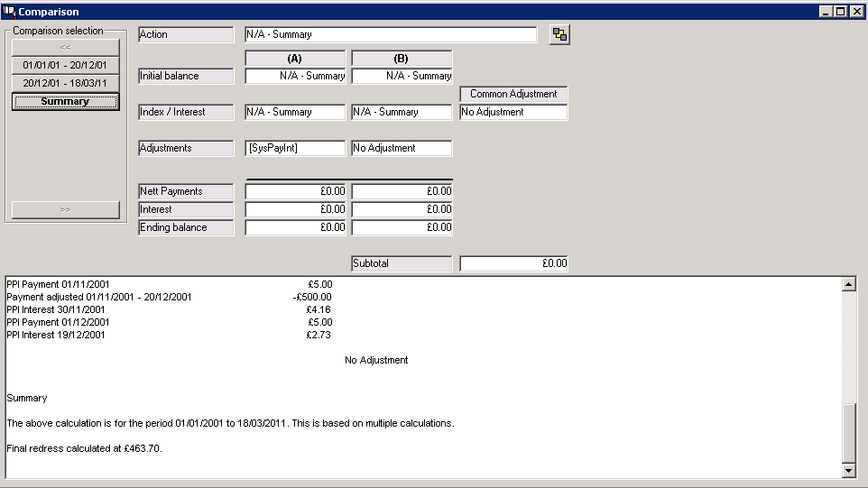Image resolution: width=868 pixels, height=488 pixels.
Task: Click the -£500.00 amount
Action: 312,297
